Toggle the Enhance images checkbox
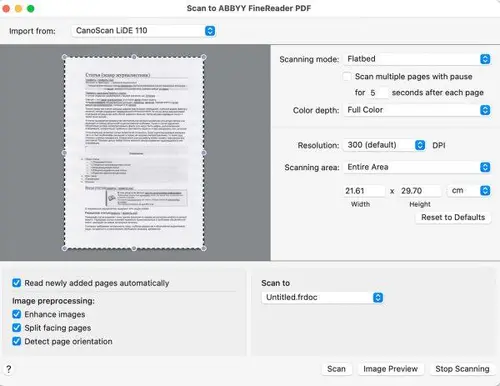This screenshot has height=386, width=500. click(x=16, y=314)
